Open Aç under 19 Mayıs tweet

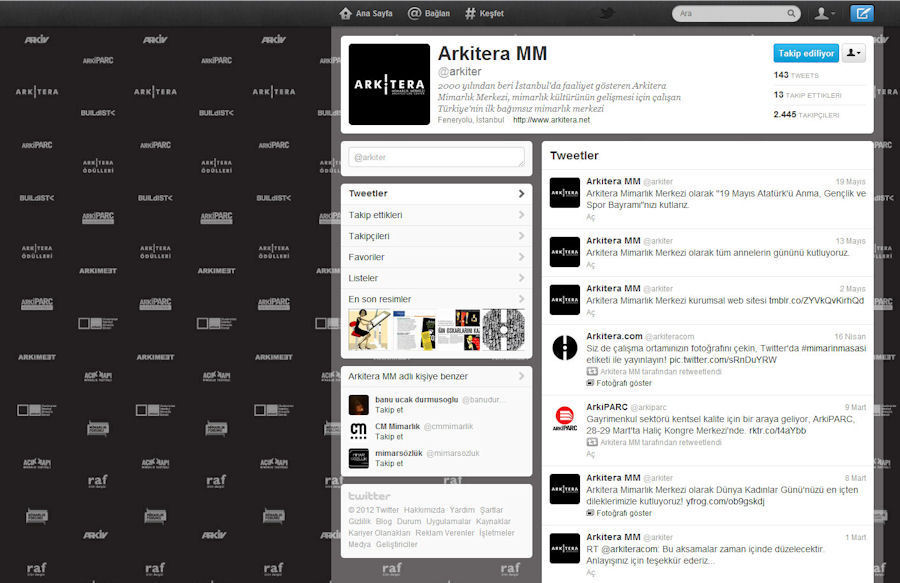(591, 217)
